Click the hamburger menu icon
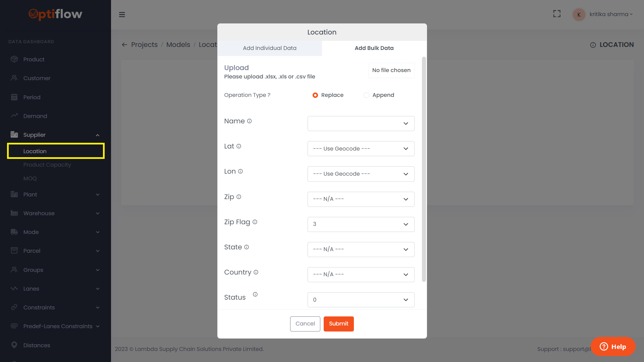 (x=122, y=14)
